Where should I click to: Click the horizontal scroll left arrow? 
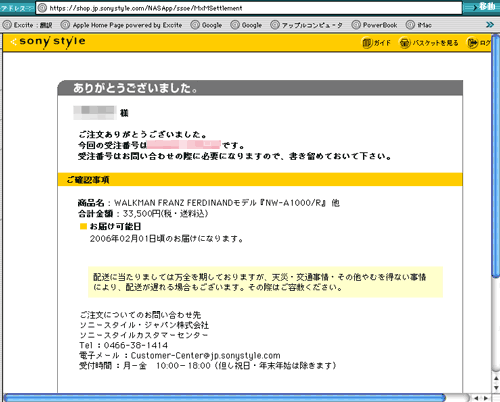coord(476,398)
